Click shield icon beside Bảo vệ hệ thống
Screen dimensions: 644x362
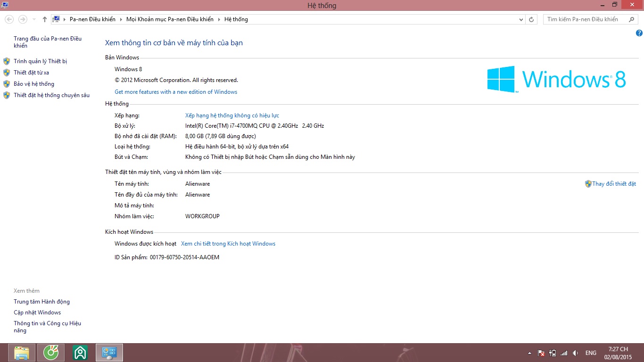pos(7,84)
